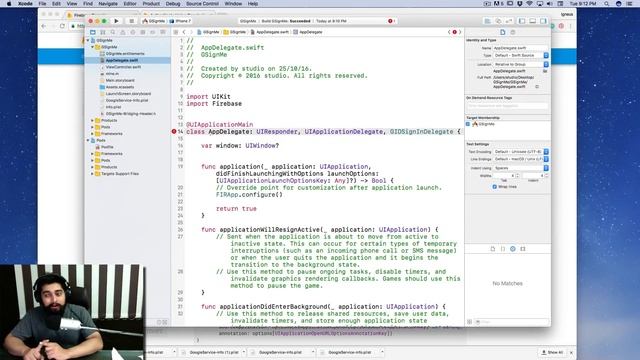The height and width of the screenshot is (360, 640).
Task: Open the Source Control menu
Action: pyautogui.click(x=202, y=4)
